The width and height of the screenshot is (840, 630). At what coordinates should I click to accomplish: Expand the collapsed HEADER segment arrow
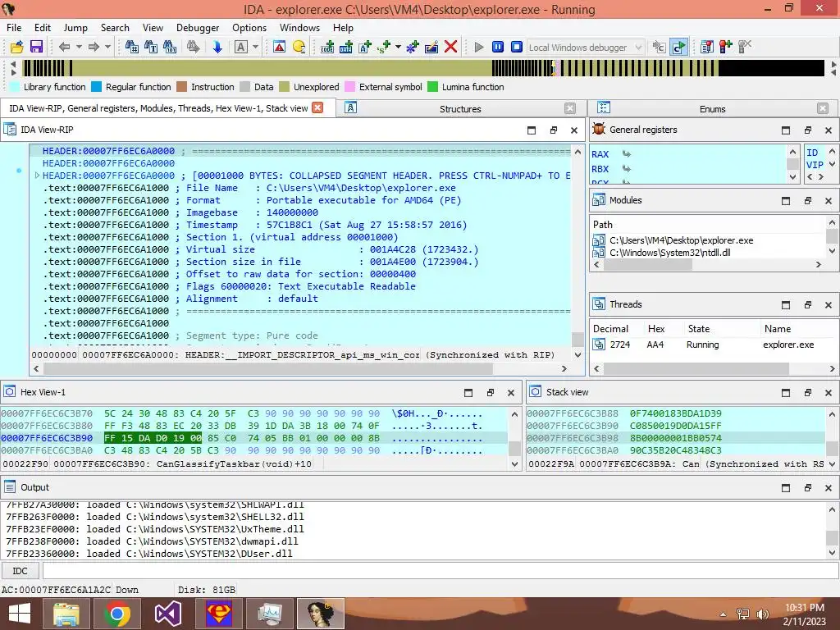pyautogui.click(x=37, y=176)
